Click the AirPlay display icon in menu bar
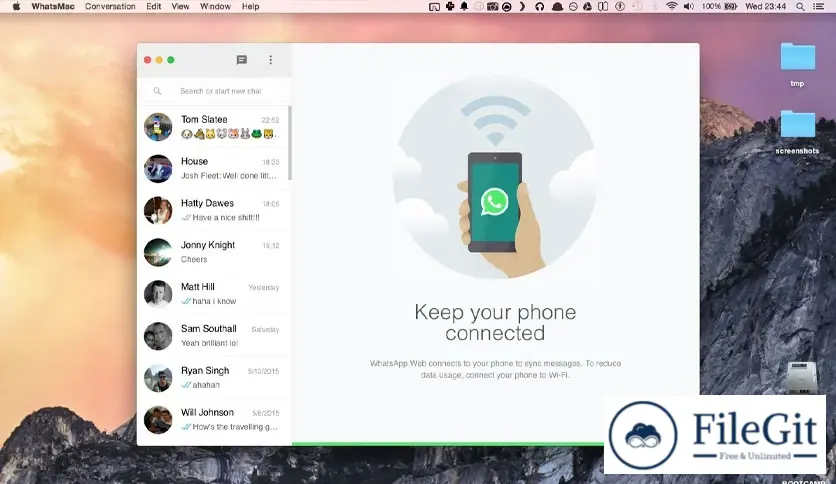This screenshot has height=484, width=836. point(435,6)
